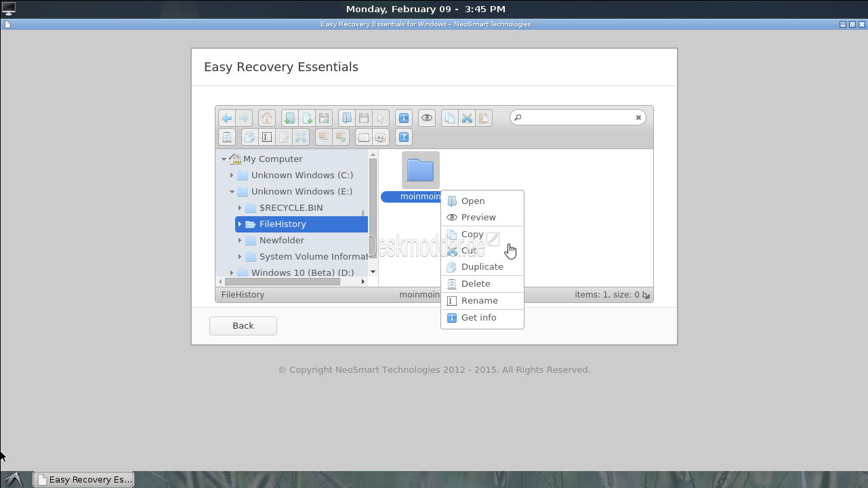Click the back arrow toolbar icon
This screenshot has width=868, height=488.
(x=227, y=118)
